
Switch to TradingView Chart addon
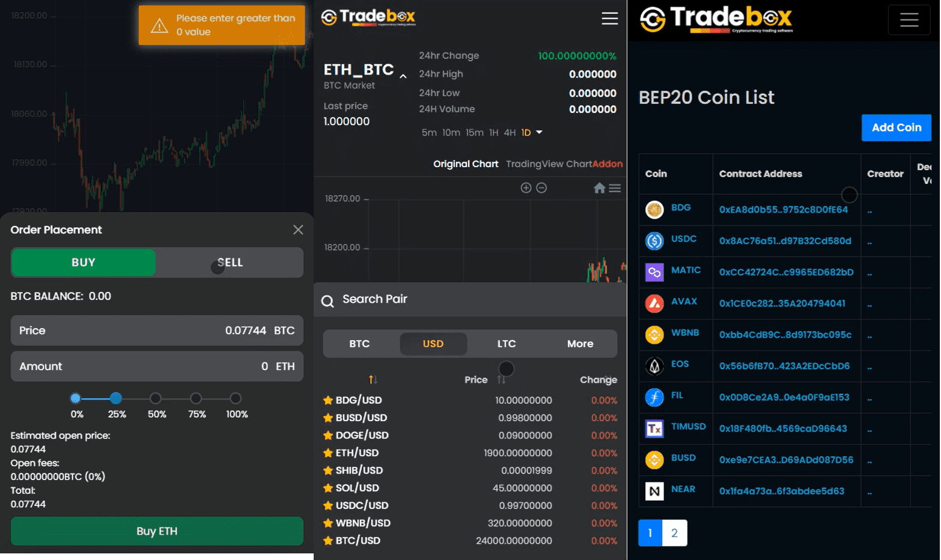564,164
